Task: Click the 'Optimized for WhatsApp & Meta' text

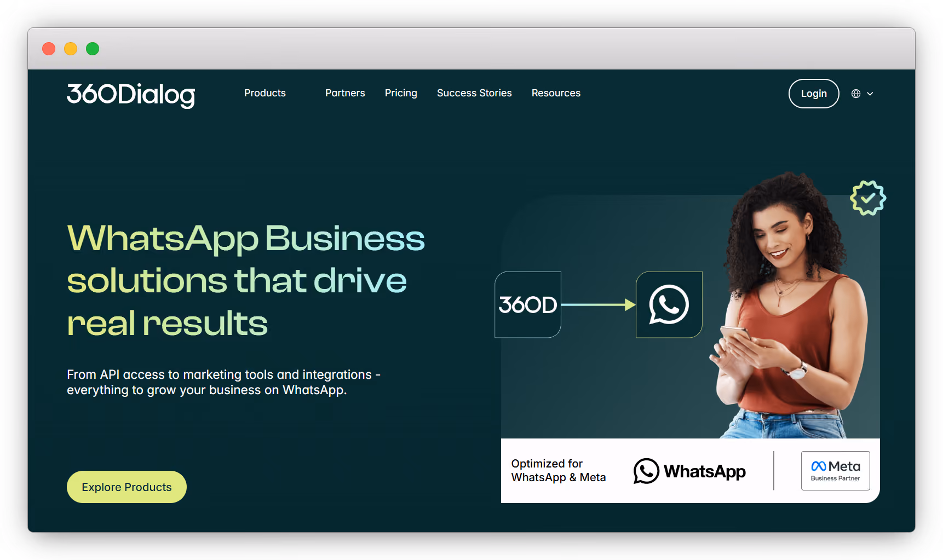Action: point(559,470)
